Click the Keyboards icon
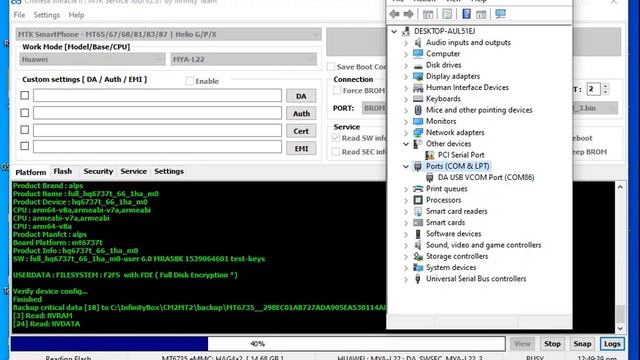Image resolution: width=640 pixels, height=360 pixels. pos(418,99)
